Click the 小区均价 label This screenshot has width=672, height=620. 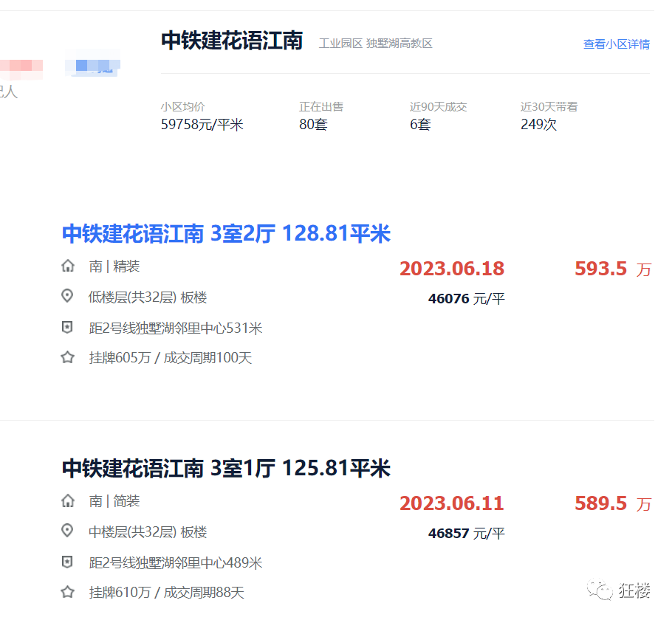pyautogui.click(x=183, y=107)
